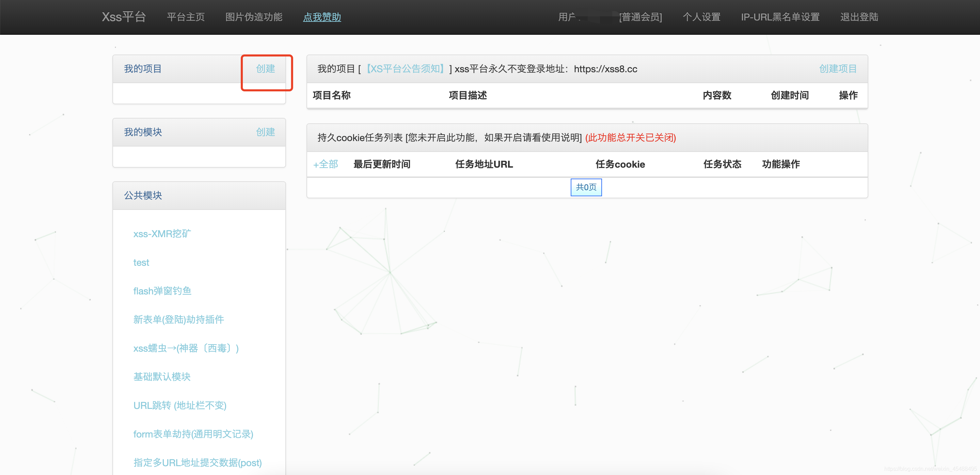The image size is (980, 475).
Task: Open IP-URL黑名单设置 in the top menu
Action: click(780, 17)
